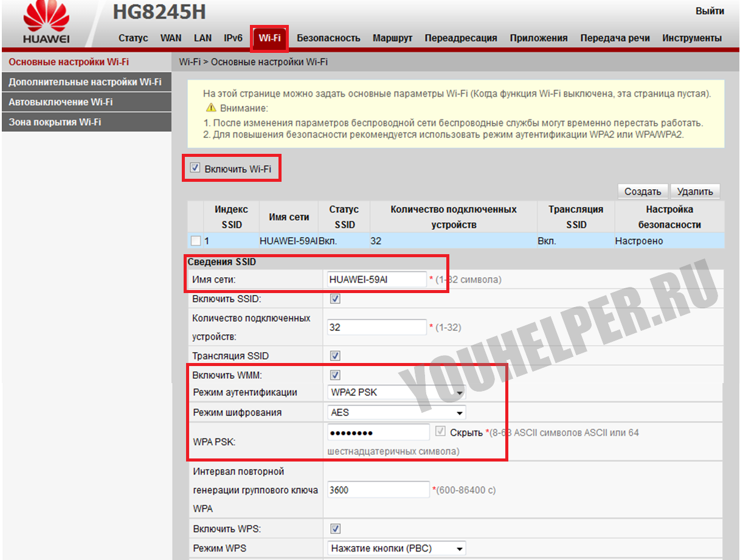The image size is (740, 560).
Task: Click the HUAWEI-59AI cell in the SSID table
Action: [289, 241]
